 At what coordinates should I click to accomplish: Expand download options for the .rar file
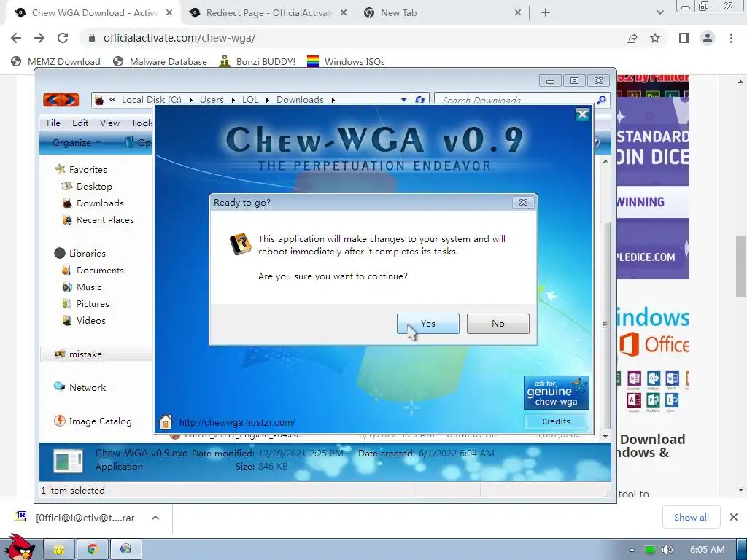click(155, 518)
